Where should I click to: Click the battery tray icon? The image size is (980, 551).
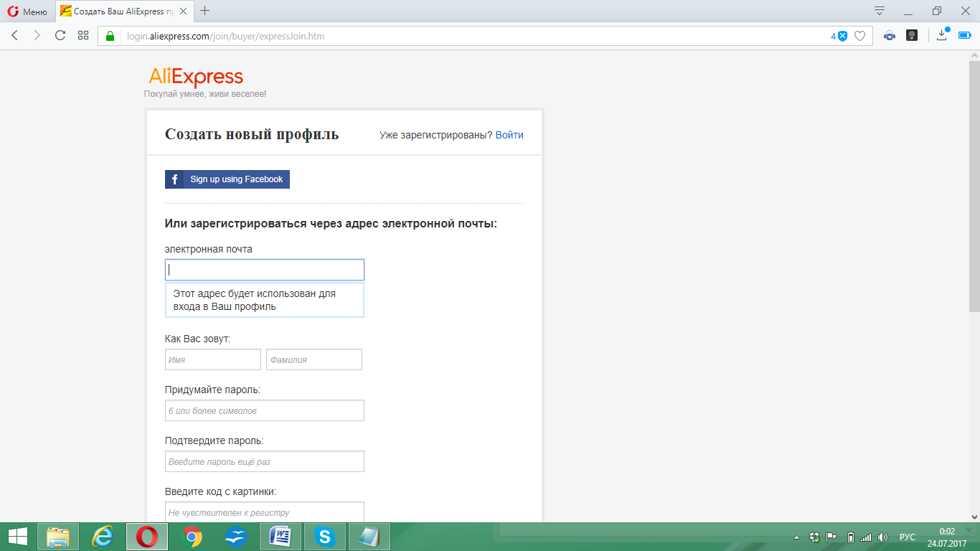point(851,537)
